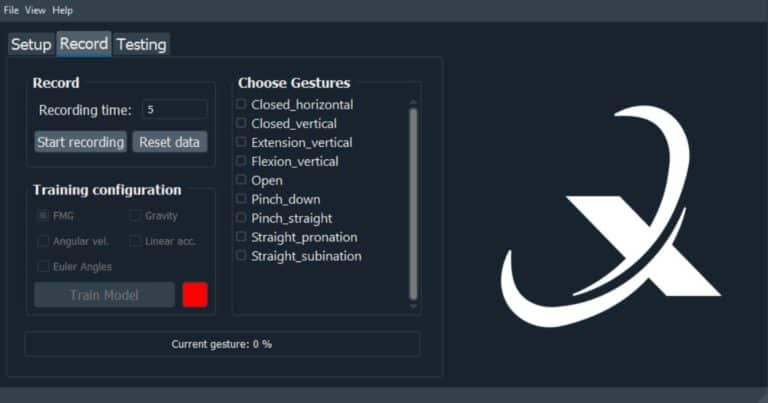Toggle the Flexion_vertical gesture checkbox
This screenshot has height=403, width=768.
241,161
